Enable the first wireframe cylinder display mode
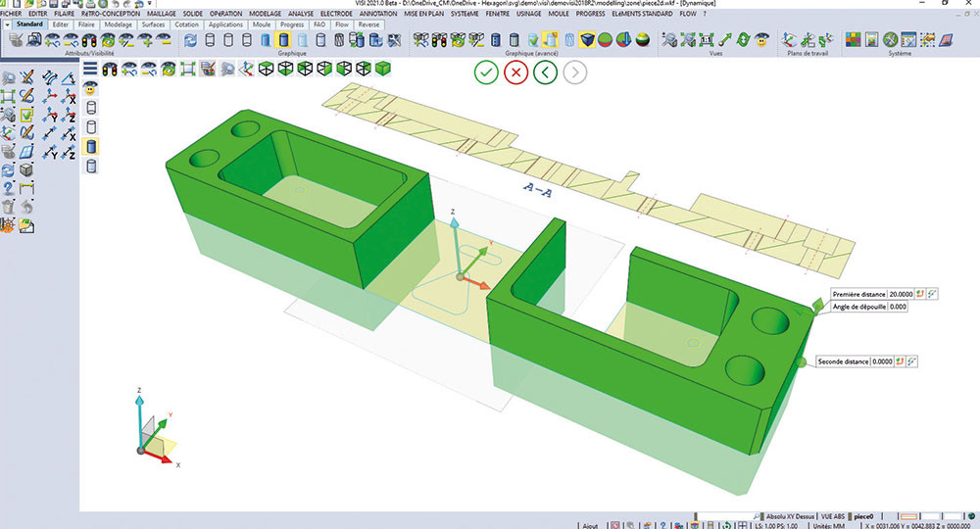Viewport: 980px width, 529px height. click(x=210, y=40)
